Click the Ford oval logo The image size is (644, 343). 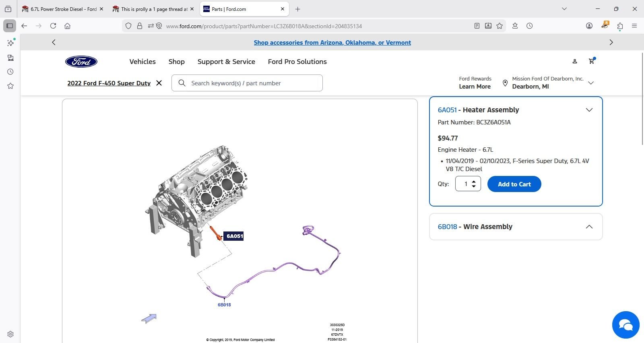81,62
